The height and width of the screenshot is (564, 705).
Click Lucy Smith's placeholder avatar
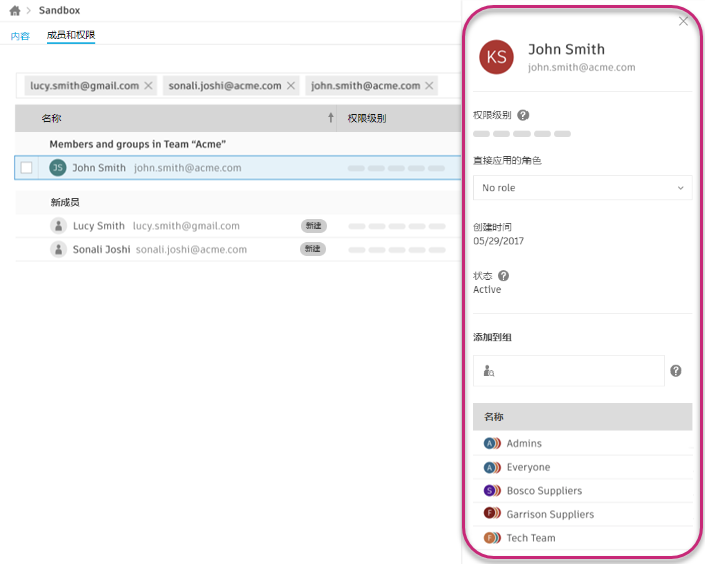[58, 226]
